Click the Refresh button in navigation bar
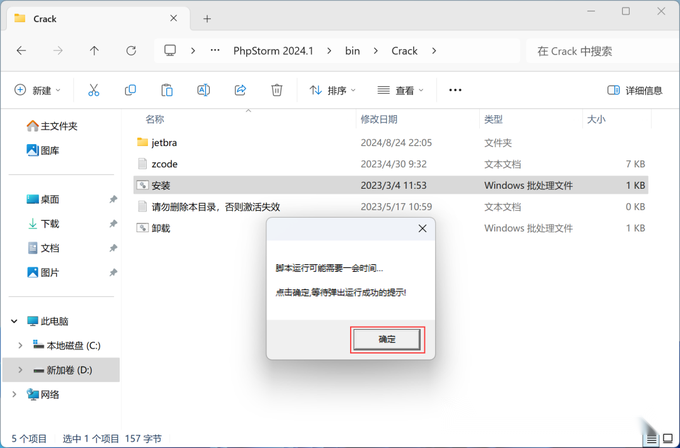This screenshot has height=448, width=680. pos(131,51)
